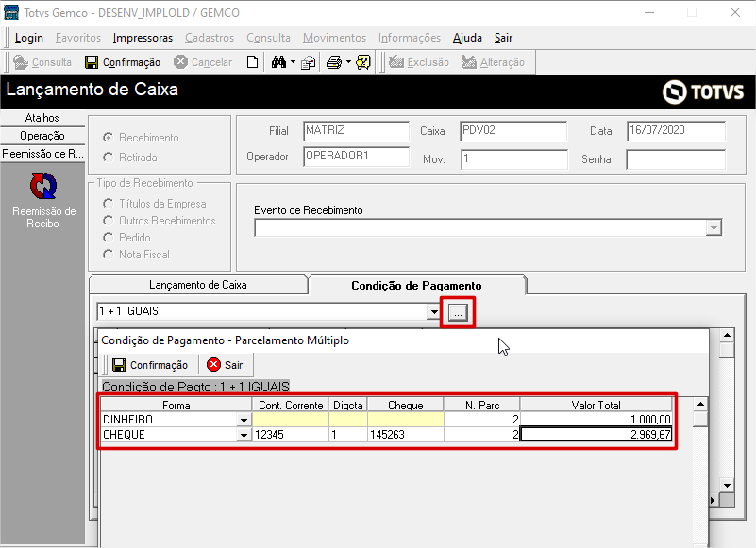Click the Atalhos sidebar header

pyautogui.click(x=42, y=118)
